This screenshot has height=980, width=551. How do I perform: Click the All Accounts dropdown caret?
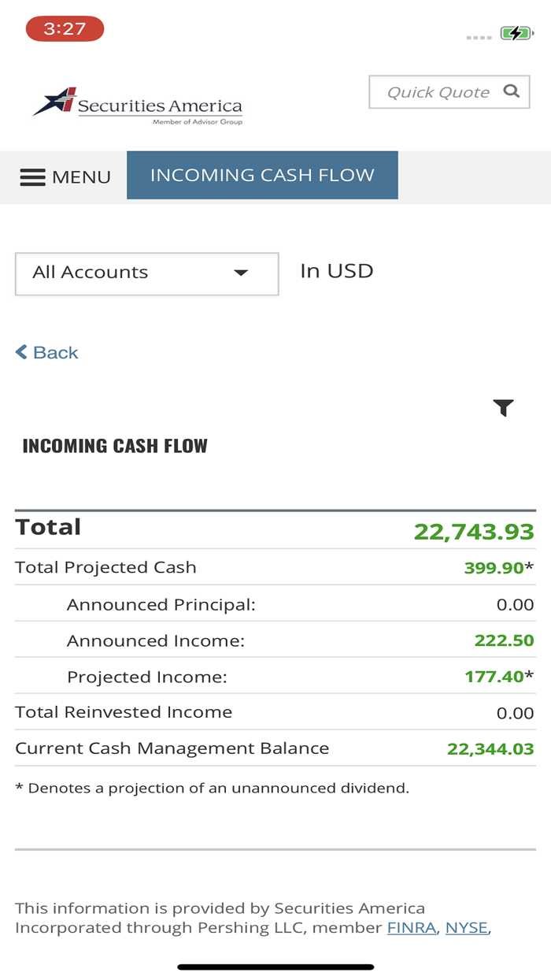click(241, 273)
